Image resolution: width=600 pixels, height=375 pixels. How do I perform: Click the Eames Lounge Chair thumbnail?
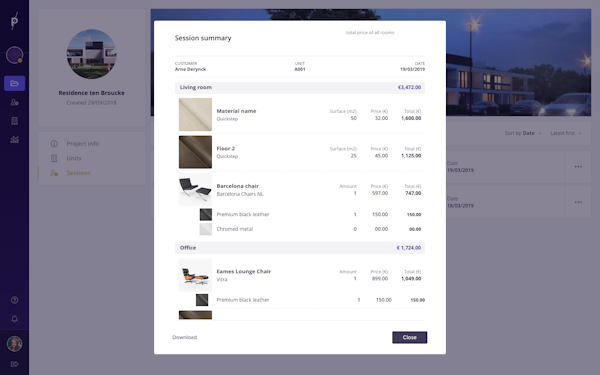(x=195, y=275)
